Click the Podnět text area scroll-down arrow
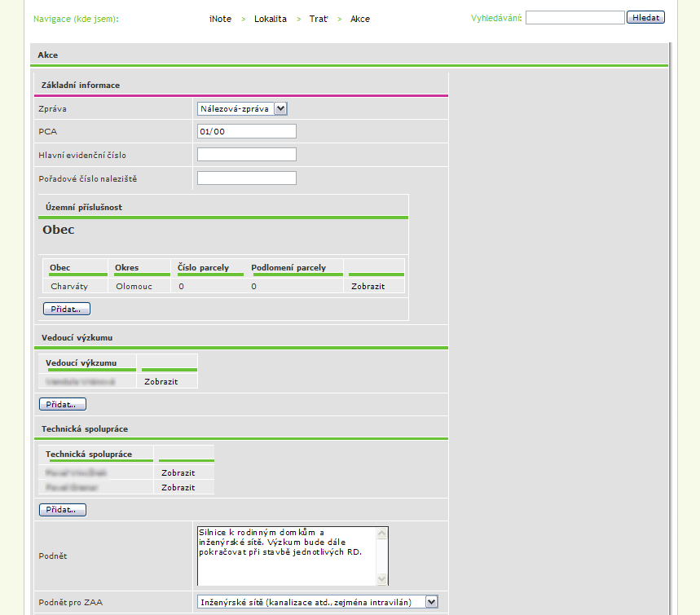Screen dimensions: 700x615 (381, 579)
